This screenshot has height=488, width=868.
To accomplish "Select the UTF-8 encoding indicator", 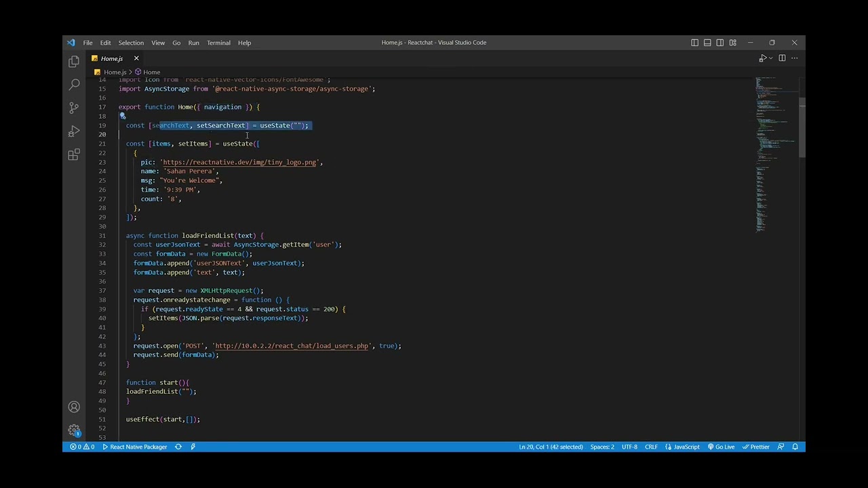I will coord(629,447).
